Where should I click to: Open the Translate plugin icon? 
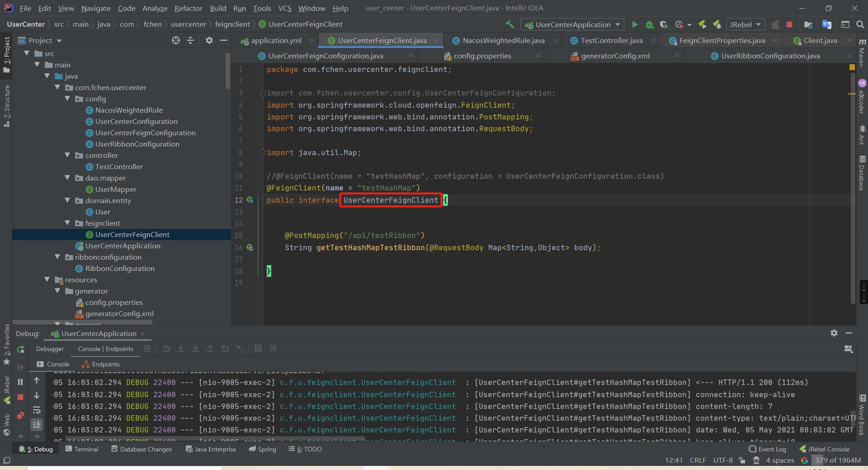[x=827, y=24]
